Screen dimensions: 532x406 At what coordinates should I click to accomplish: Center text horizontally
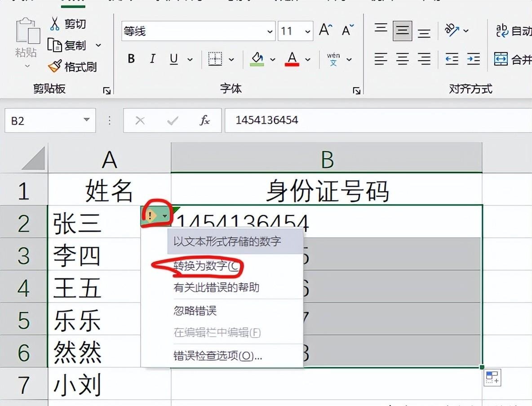click(x=403, y=59)
